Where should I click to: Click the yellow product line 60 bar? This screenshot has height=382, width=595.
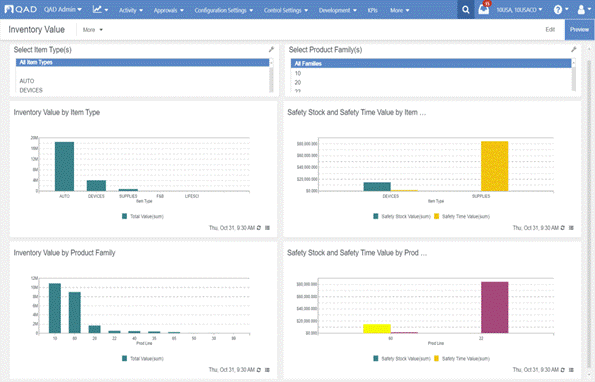coord(377,329)
